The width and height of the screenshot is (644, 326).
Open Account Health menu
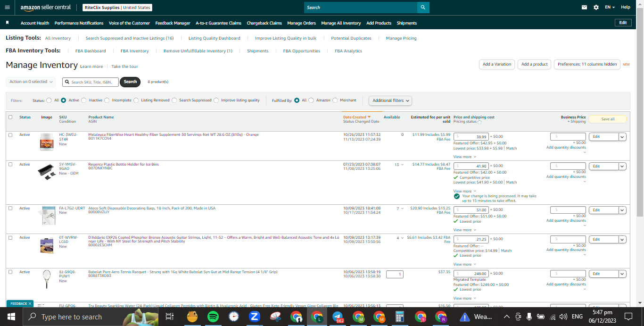tap(35, 23)
